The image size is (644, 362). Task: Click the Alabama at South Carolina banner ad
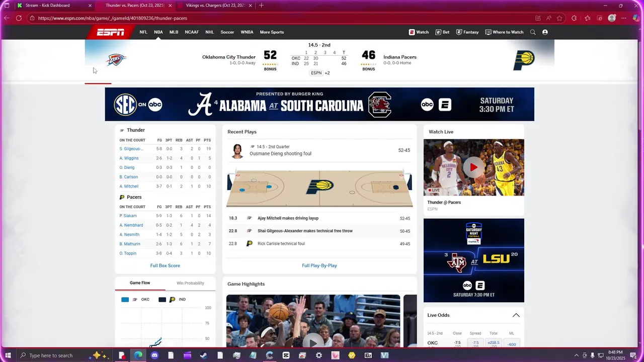coord(319,104)
